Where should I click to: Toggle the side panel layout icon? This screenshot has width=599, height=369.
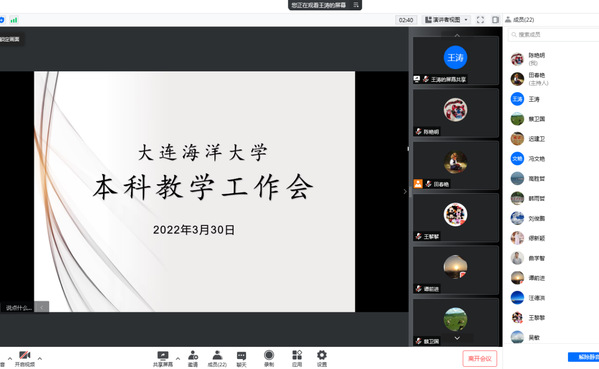[495, 20]
